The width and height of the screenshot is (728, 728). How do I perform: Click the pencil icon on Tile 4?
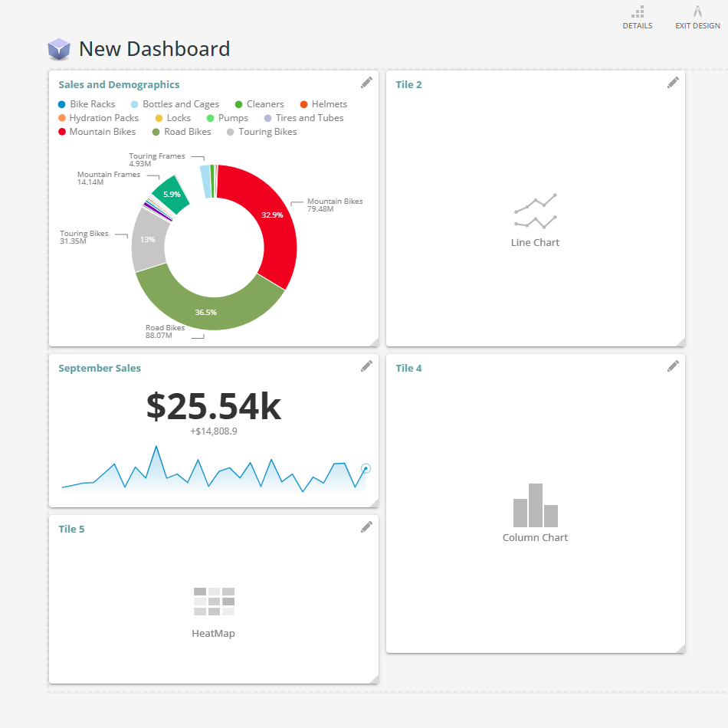[x=673, y=366]
